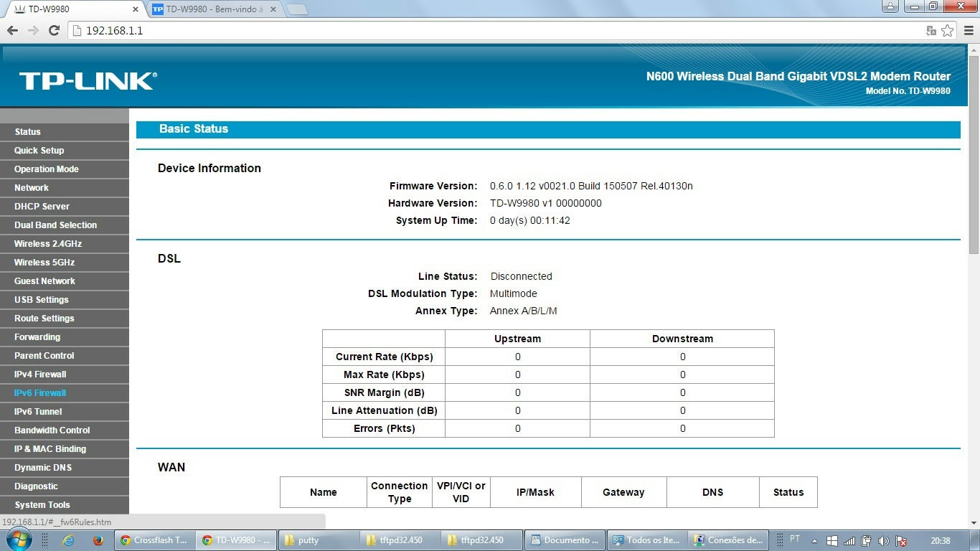Open the Chrome user profile button
Image resolution: width=980 pixels, height=551 pixels.
pos(890,6)
